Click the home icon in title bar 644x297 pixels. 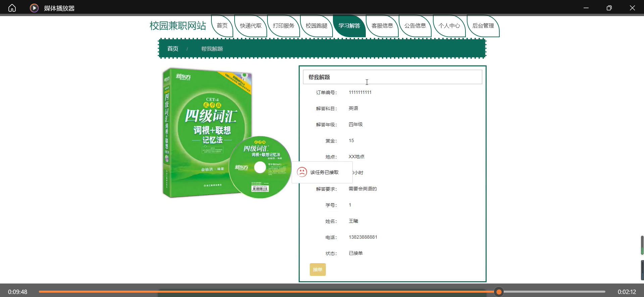click(x=12, y=8)
